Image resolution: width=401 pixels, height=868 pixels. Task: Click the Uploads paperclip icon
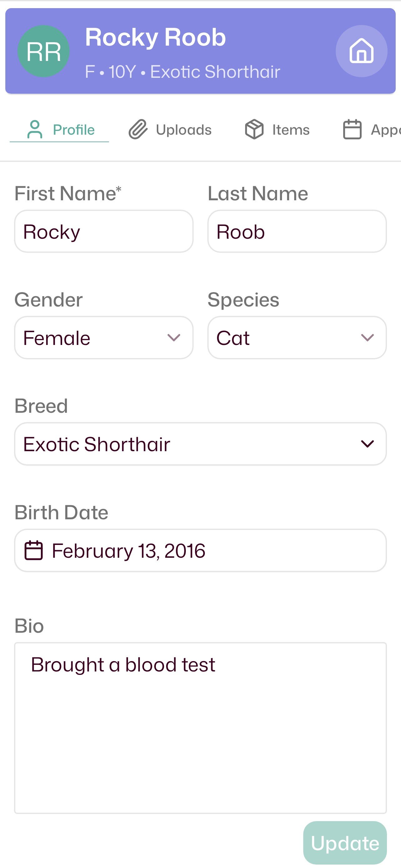coord(138,130)
